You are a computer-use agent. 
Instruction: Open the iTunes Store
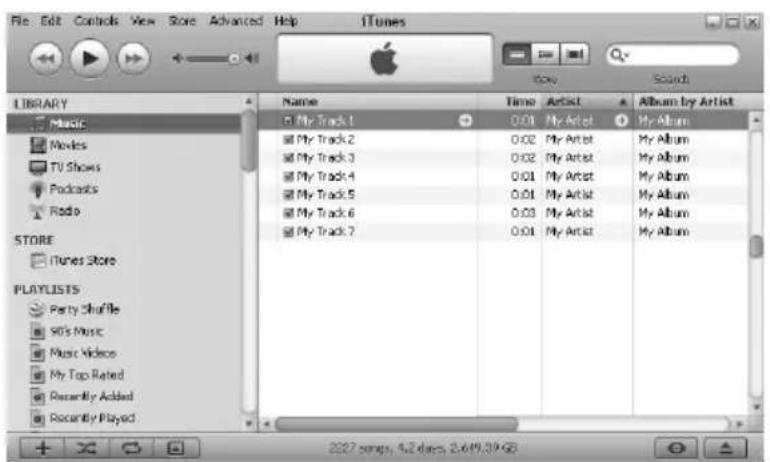(x=73, y=260)
